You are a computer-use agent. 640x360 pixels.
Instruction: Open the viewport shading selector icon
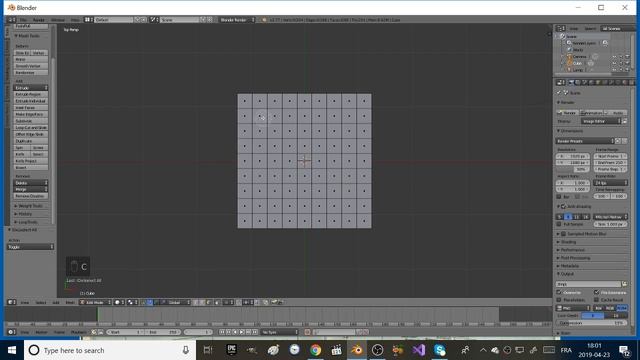119,302
